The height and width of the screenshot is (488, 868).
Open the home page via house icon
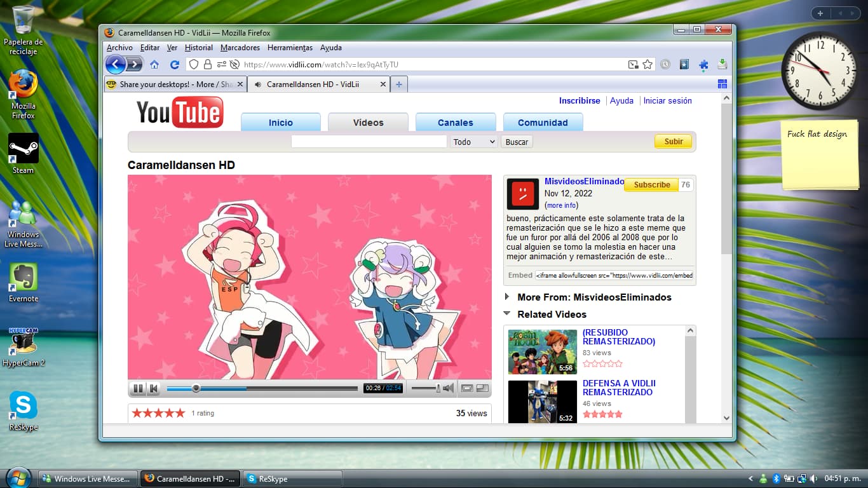154,64
